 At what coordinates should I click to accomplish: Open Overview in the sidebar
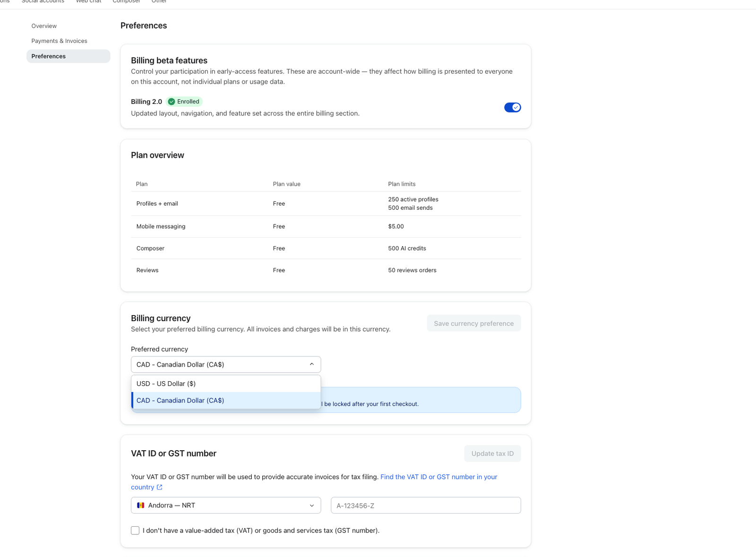tap(44, 26)
